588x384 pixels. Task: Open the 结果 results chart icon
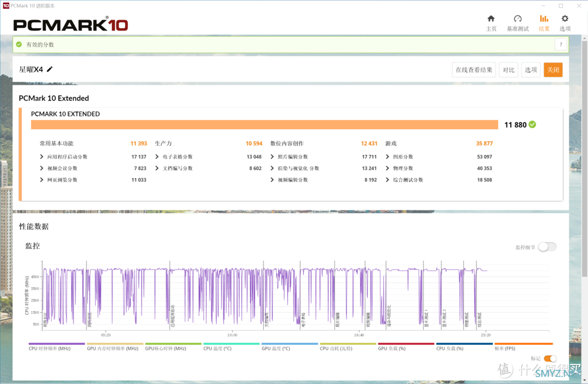544,19
